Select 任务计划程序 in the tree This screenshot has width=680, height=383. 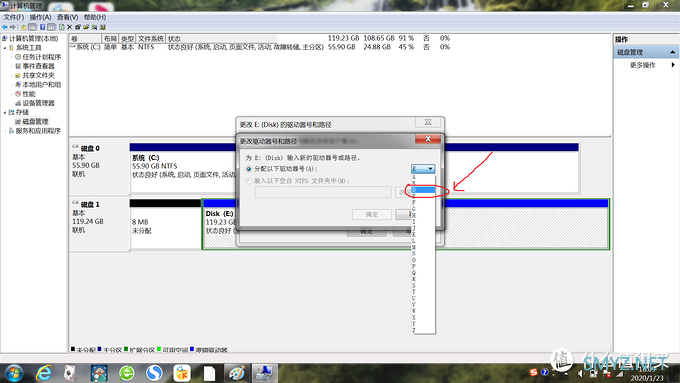tap(42, 57)
